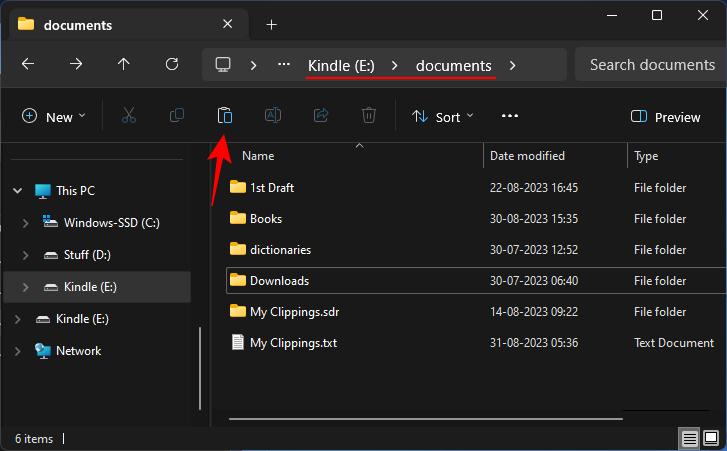Click the Copy icon in toolbar
The width and height of the screenshot is (727, 451).
coord(177,116)
